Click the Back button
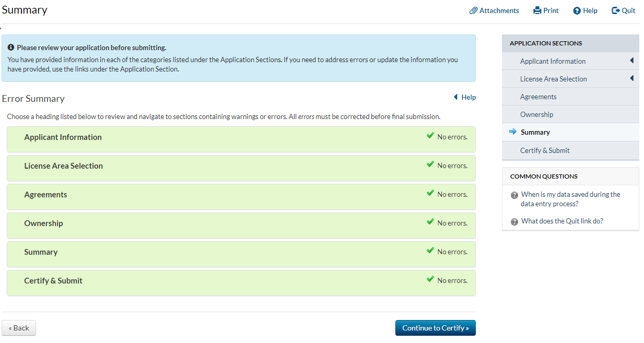The width and height of the screenshot is (644, 343). pyautogui.click(x=19, y=328)
